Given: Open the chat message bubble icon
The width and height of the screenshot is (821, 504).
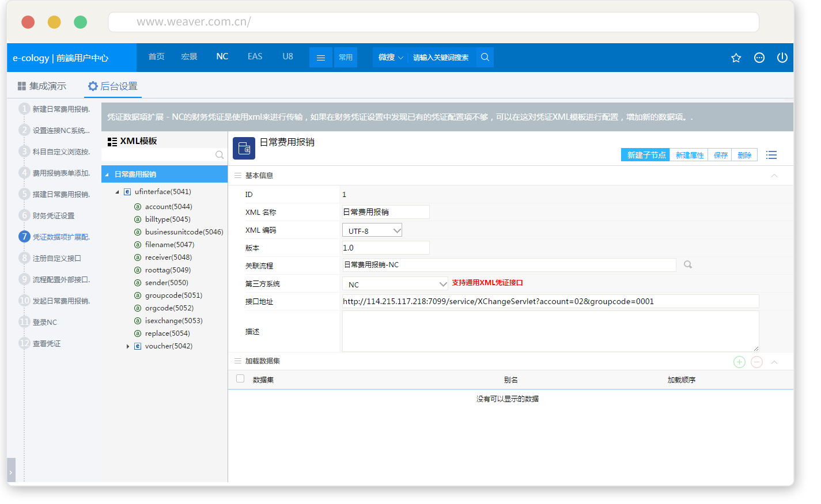Looking at the screenshot, I should [759, 58].
